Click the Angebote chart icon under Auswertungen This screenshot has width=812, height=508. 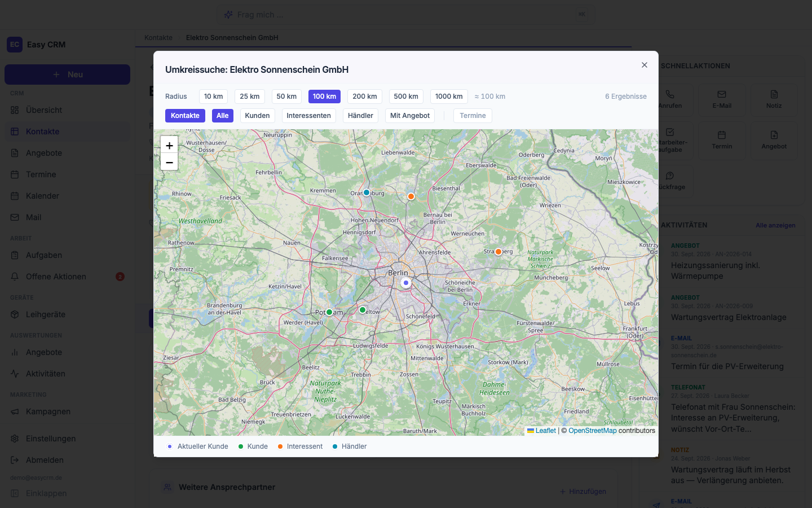pos(15,352)
